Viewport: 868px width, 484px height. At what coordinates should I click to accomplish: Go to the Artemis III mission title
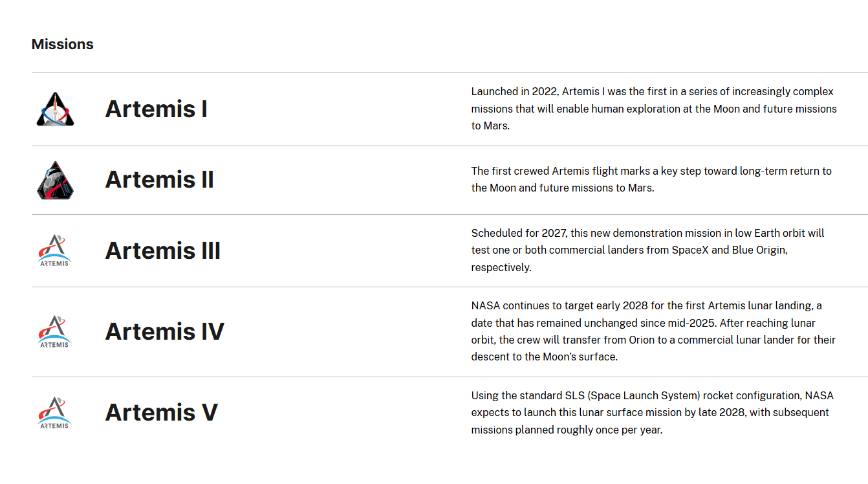(x=162, y=250)
